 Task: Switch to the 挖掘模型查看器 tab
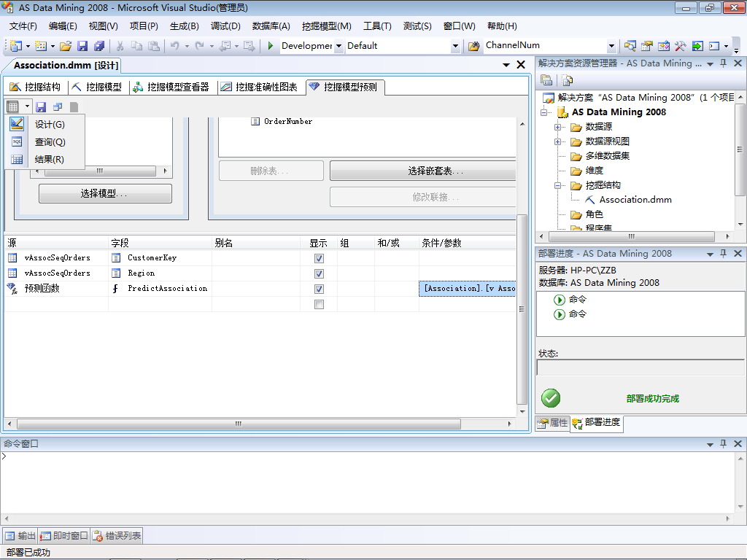[171, 87]
